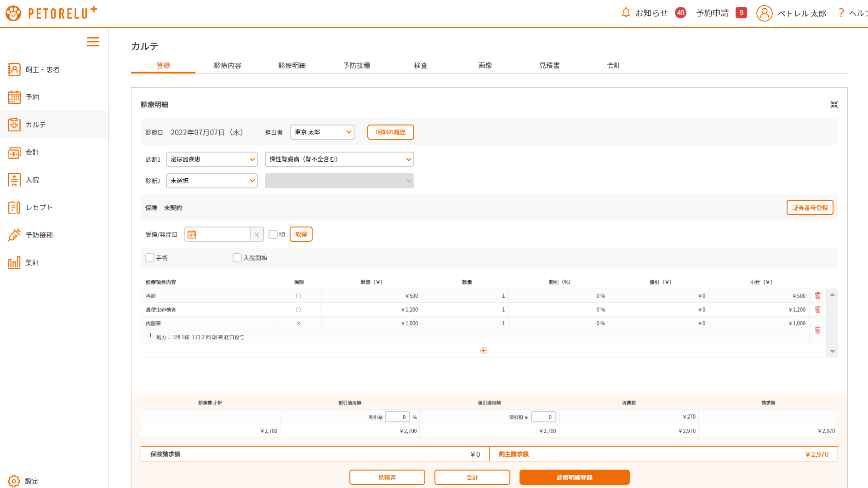This screenshot has height=488, width=868.
Task: Open 予約 calendar sidebar icon
Action: point(14,97)
